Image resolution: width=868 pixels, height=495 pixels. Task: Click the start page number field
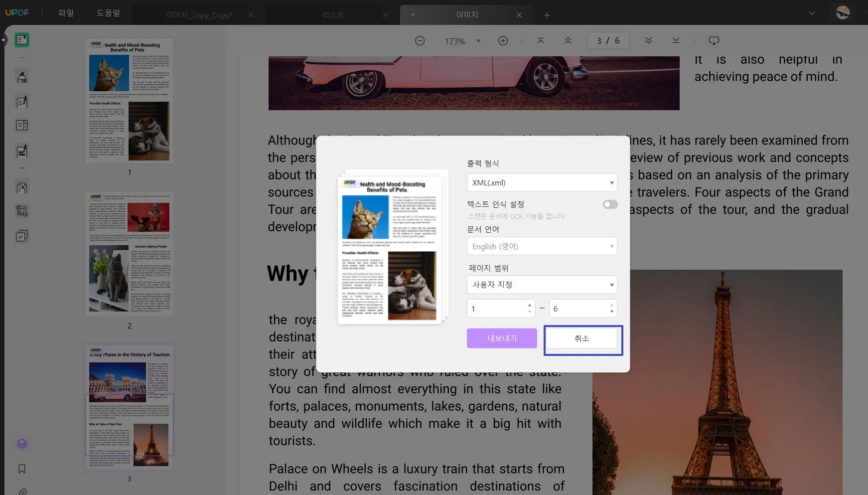pos(501,309)
